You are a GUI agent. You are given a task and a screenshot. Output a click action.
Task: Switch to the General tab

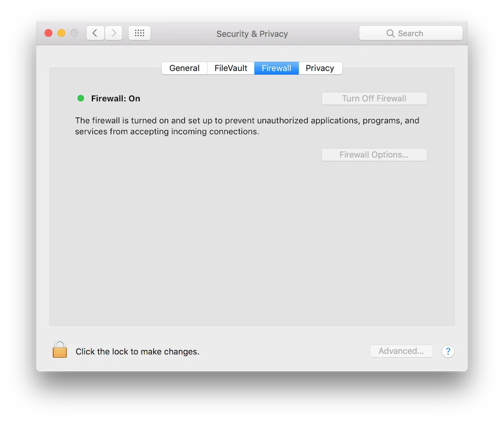pos(184,68)
